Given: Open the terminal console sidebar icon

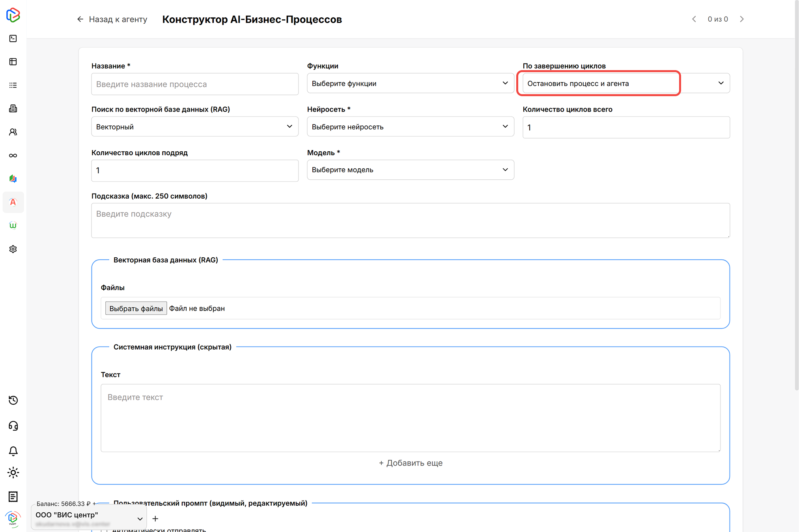Looking at the screenshot, I should click(x=13, y=38).
